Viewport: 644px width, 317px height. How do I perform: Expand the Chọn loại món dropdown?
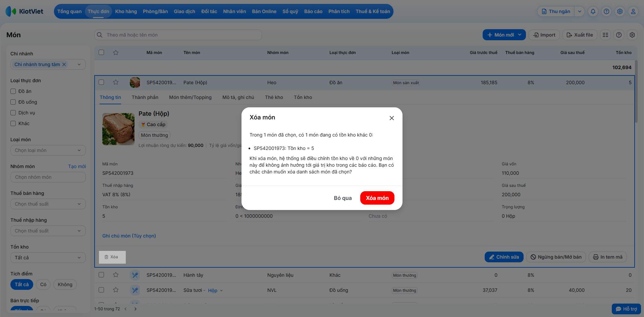click(48, 150)
